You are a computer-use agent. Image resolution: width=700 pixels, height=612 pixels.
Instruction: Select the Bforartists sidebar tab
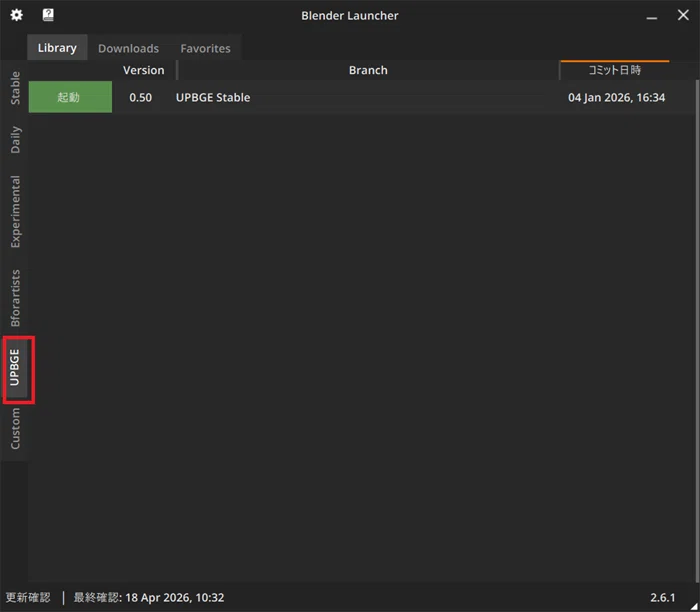(15, 298)
